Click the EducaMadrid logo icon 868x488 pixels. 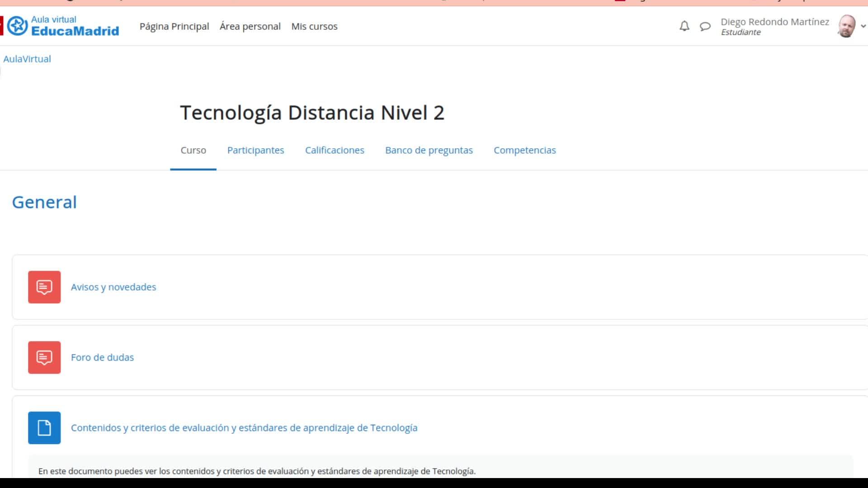tap(18, 26)
